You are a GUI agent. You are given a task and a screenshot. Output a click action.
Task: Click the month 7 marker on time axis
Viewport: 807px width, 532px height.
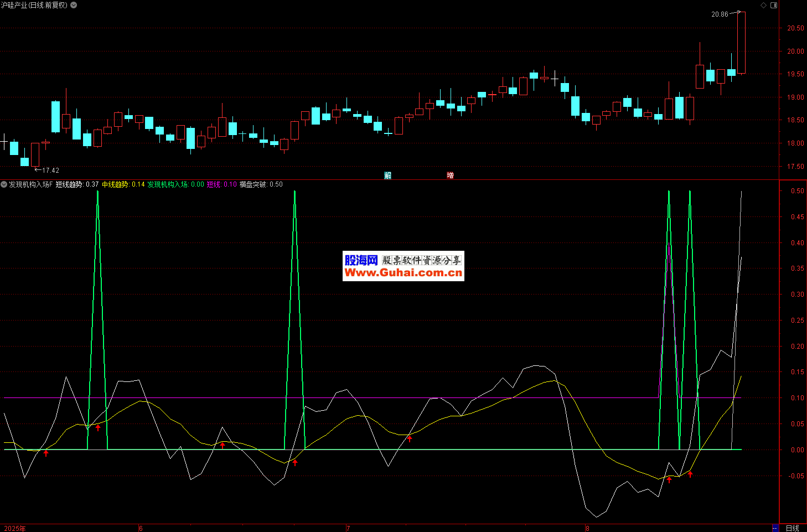coord(348,528)
